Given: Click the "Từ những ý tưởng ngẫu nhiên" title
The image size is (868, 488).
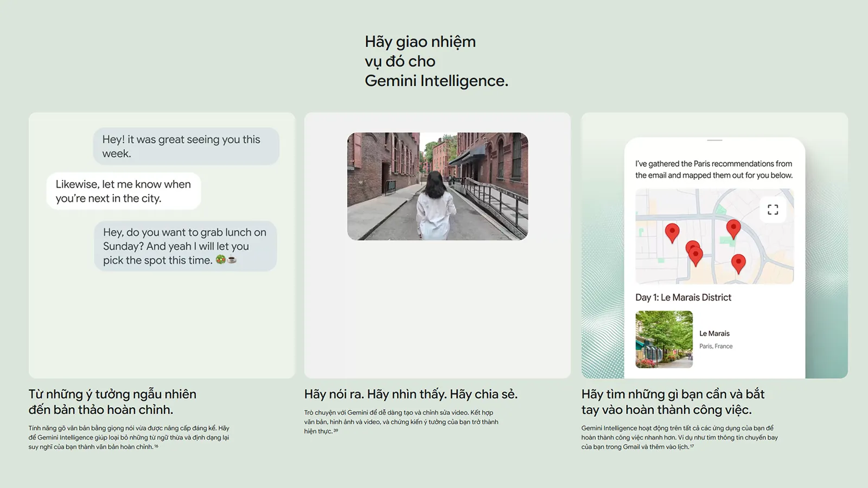Looking at the screenshot, I should [112, 402].
